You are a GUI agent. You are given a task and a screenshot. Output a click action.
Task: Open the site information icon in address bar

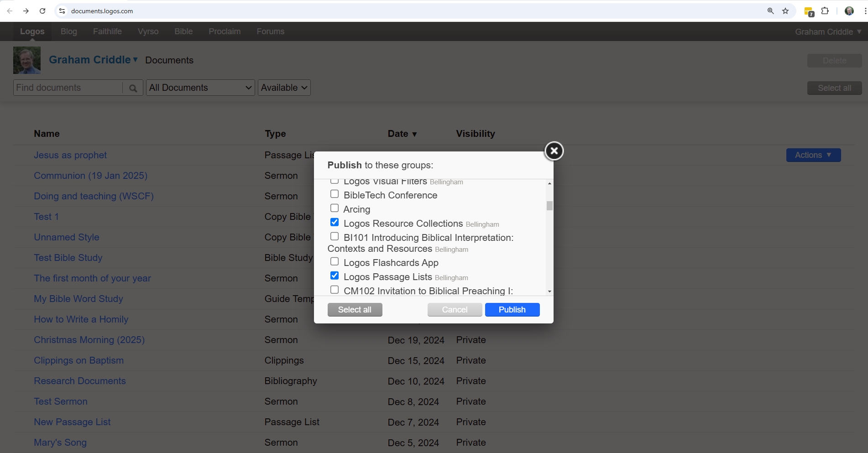(x=62, y=11)
